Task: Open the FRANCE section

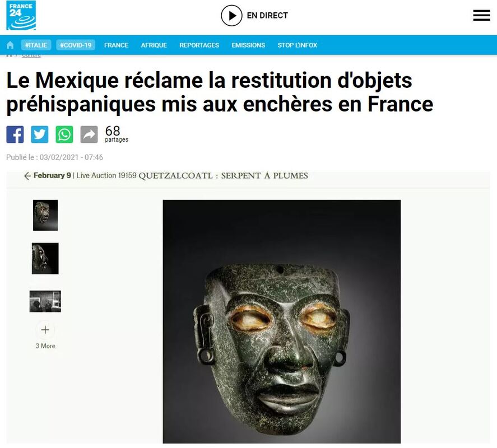Action: click(x=117, y=45)
